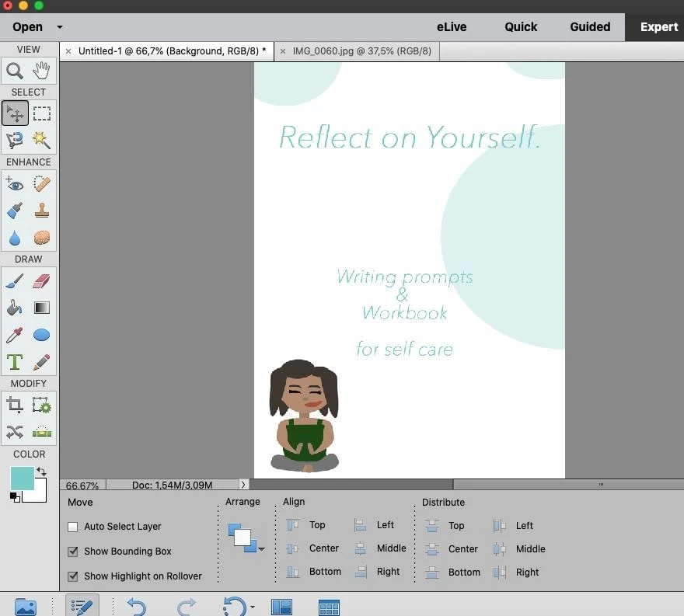Click the Align Center button
The width and height of the screenshot is (684, 616).
coord(314,548)
